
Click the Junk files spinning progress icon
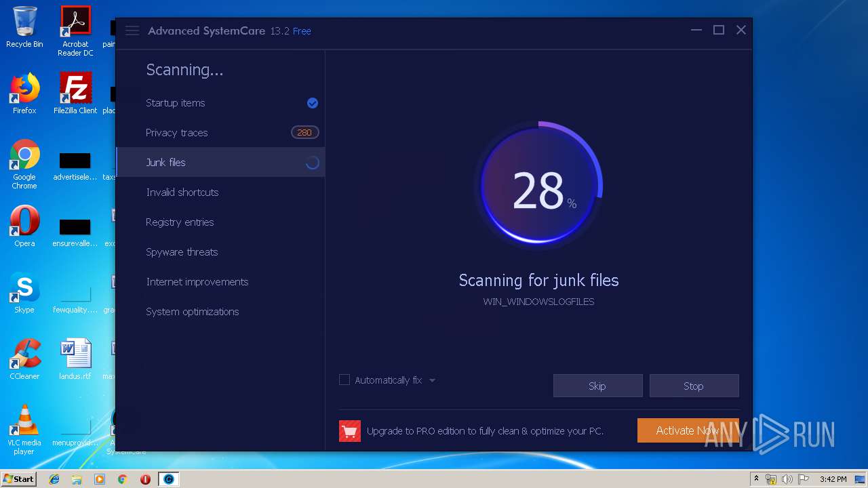pyautogui.click(x=313, y=163)
